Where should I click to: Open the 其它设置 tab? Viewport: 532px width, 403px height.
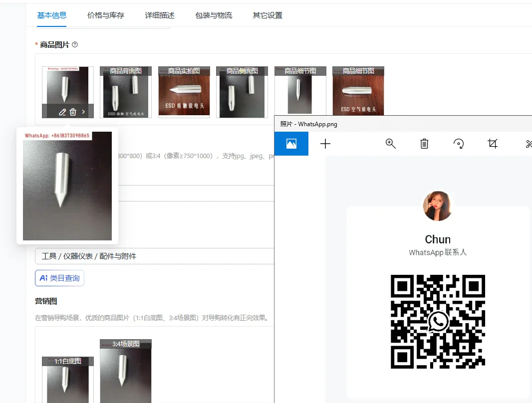click(x=267, y=15)
